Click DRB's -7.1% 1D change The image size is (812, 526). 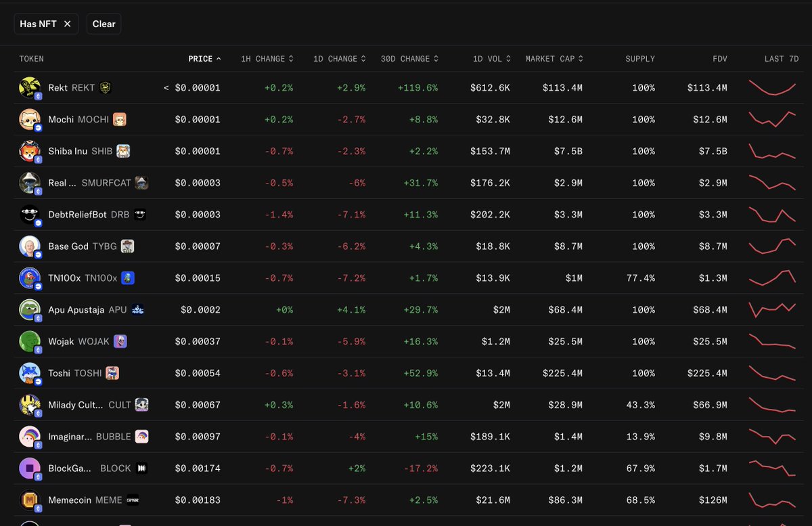(x=352, y=215)
